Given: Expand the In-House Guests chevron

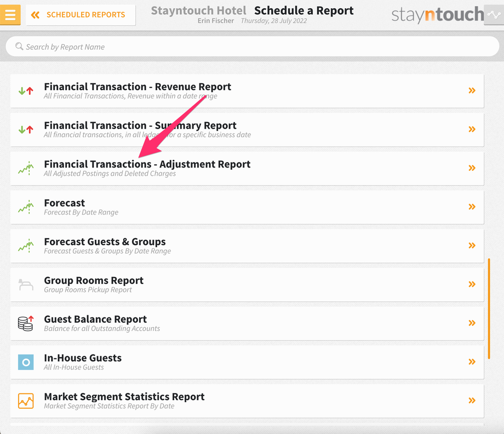Looking at the screenshot, I should 472,362.
